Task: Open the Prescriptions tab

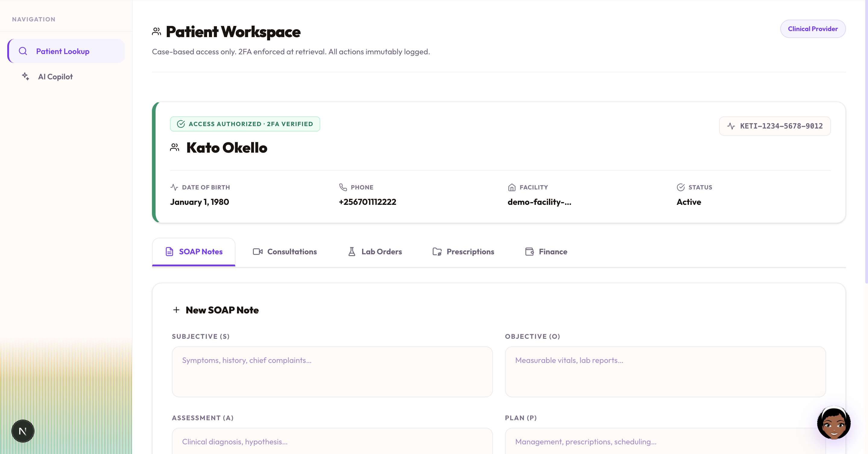Action: point(463,252)
